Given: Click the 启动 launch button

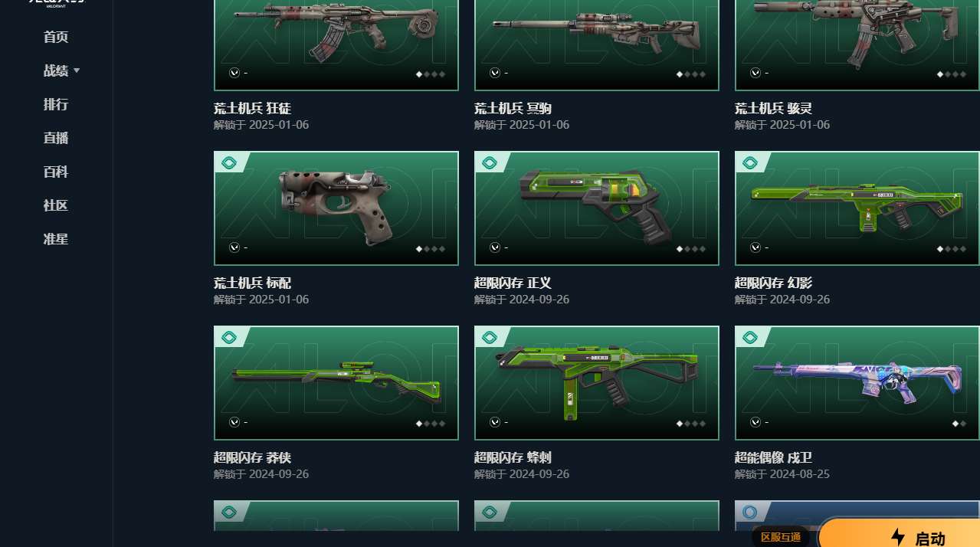Looking at the screenshot, I should (900, 534).
